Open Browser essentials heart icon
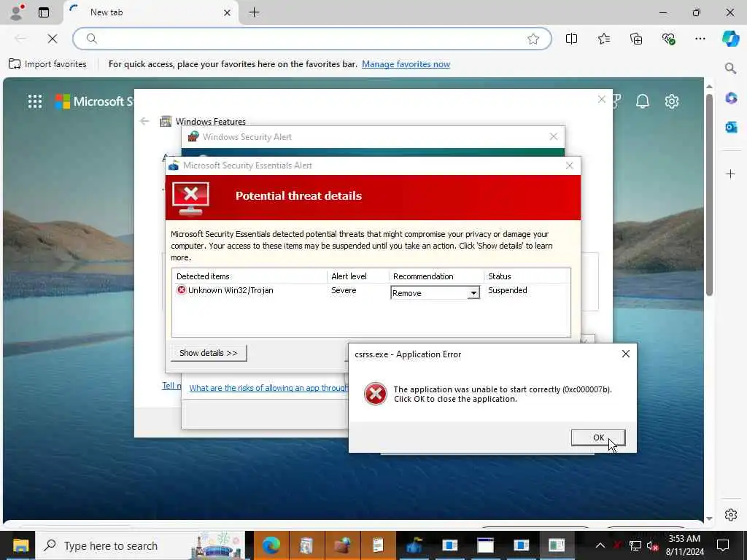 tap(668, 39)
